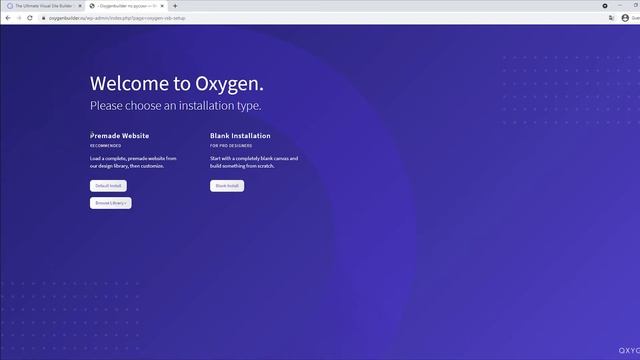Close the Oxygenbuilder setup tab
The width and height of the screenshot is (640, 360).
162,6
